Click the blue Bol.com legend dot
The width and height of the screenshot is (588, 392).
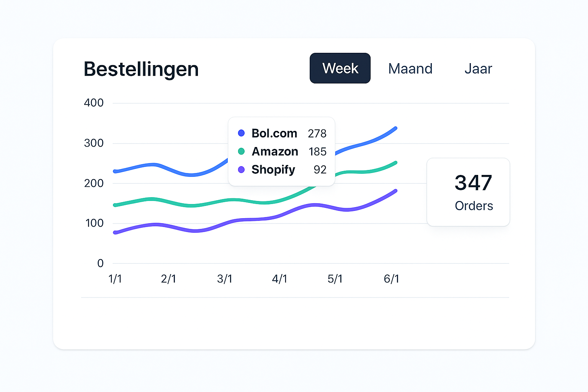point(241,133)
